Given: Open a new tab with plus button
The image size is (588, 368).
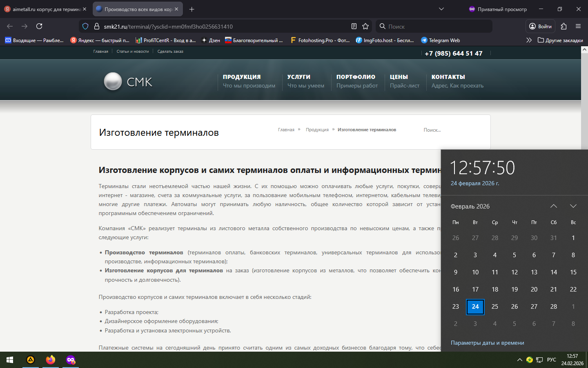Looking at the screenshot, I should tap(192, 9).
